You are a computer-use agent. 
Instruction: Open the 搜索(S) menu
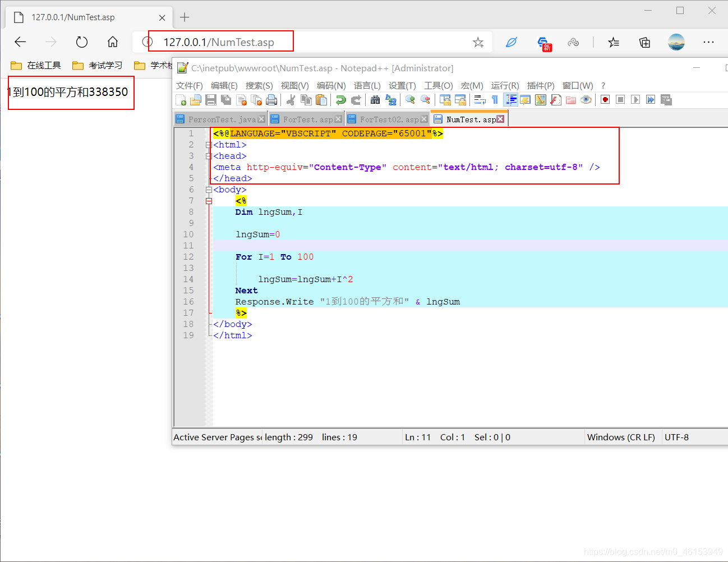pos(259,85)
